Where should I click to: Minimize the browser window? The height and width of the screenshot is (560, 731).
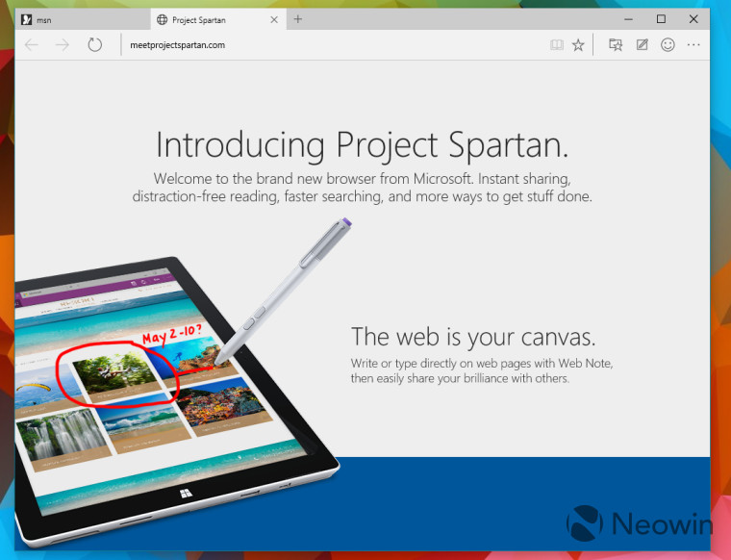(x=628, y=19)
